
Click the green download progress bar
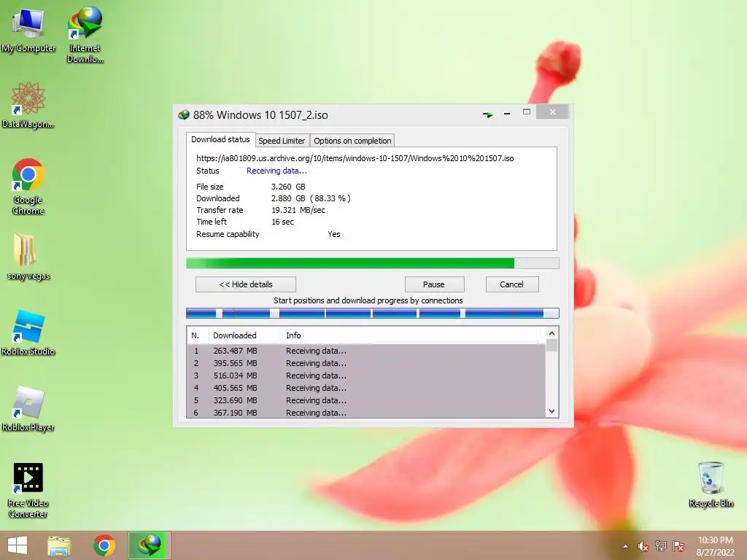tap(373, 263)
